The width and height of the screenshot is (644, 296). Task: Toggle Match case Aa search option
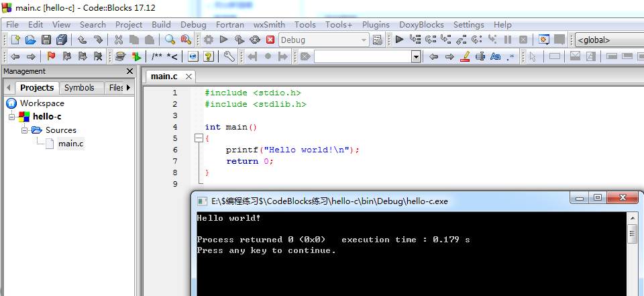[495, 56]
